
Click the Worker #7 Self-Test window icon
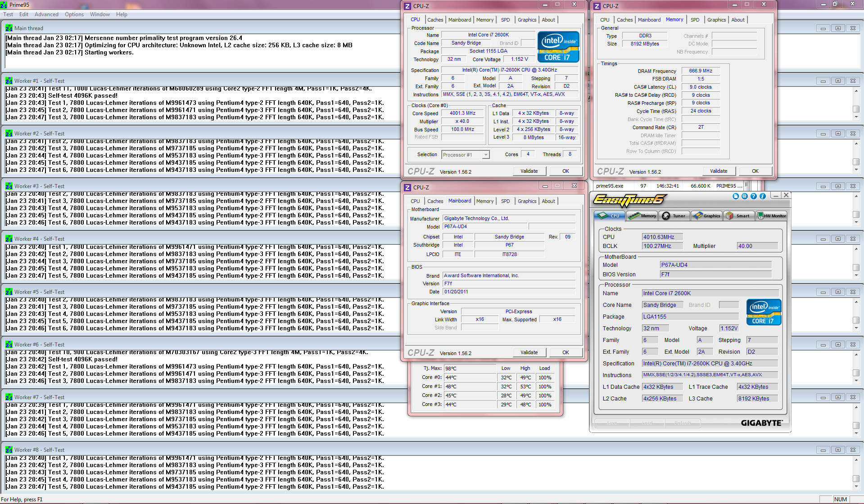tap(9, 397)
